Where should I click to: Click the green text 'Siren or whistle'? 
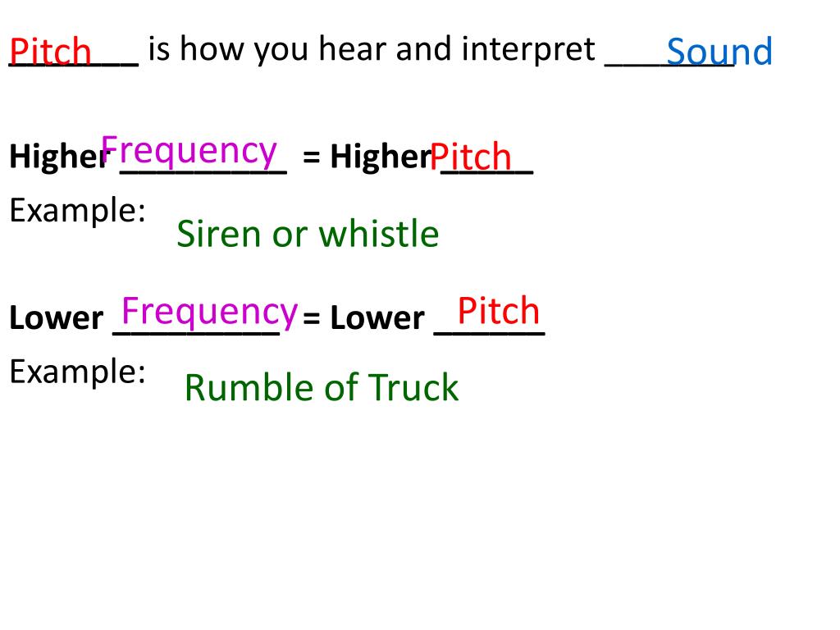click(308, 234)
